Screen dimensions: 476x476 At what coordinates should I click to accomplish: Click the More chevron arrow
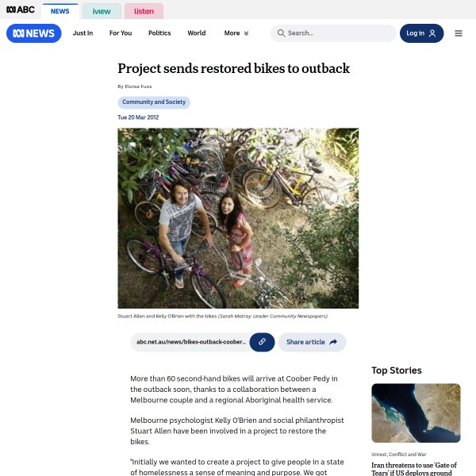pos(246,33)
